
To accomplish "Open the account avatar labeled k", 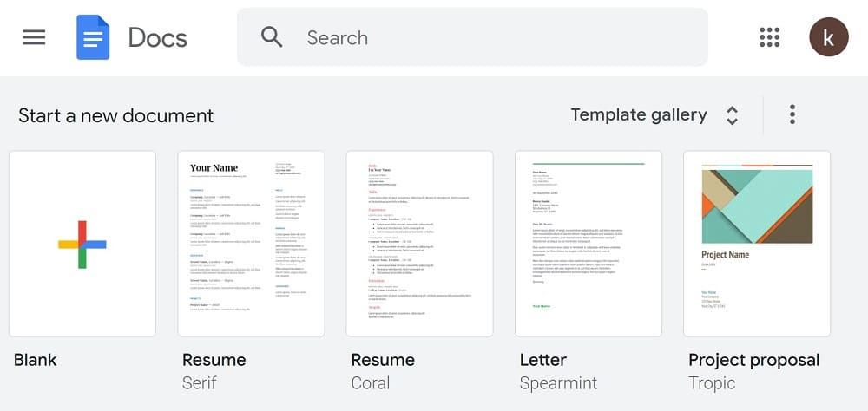I will 829,37.
